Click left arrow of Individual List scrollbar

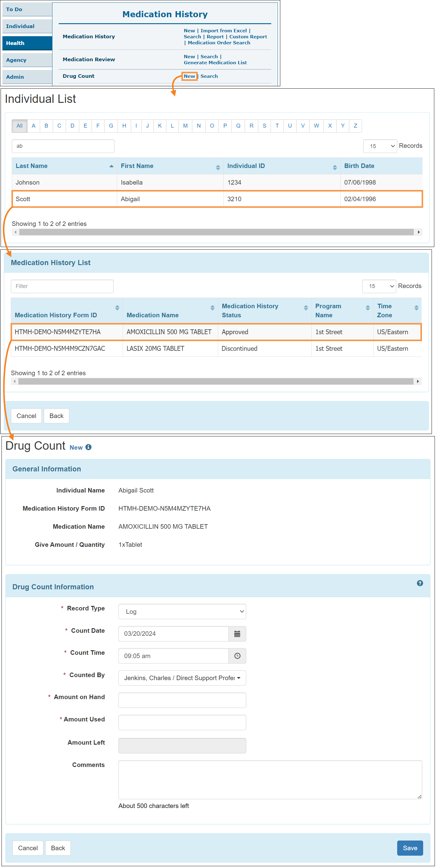coord(15,232)
